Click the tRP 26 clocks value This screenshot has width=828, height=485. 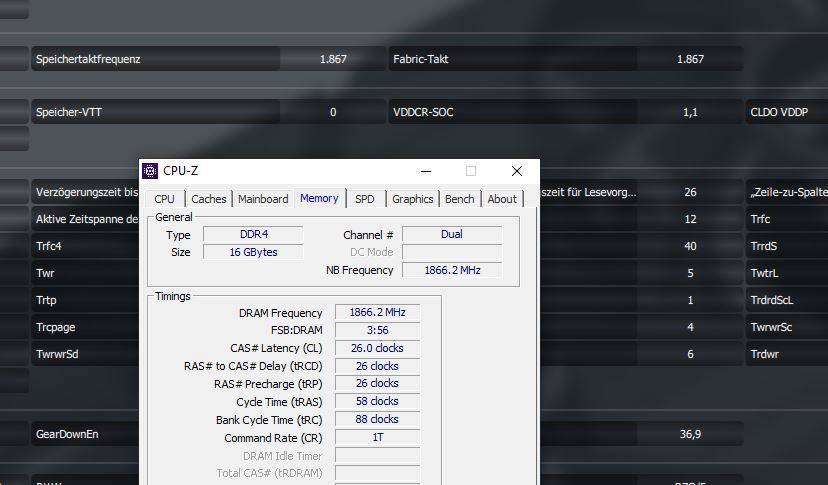(x=378, y=384)
